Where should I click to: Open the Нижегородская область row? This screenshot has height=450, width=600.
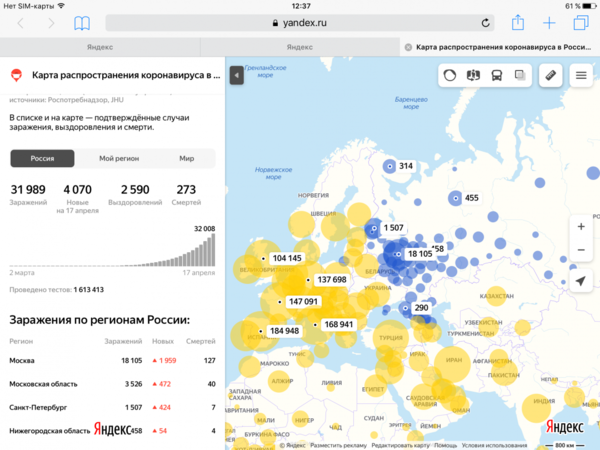pyautogui.click(x=112, y=430)
